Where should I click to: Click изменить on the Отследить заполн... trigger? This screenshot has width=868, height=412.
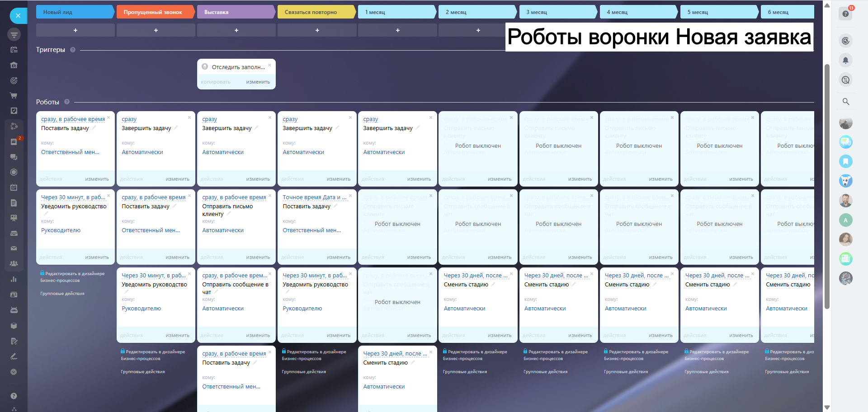pyautogui.click(x=258, y=82)
